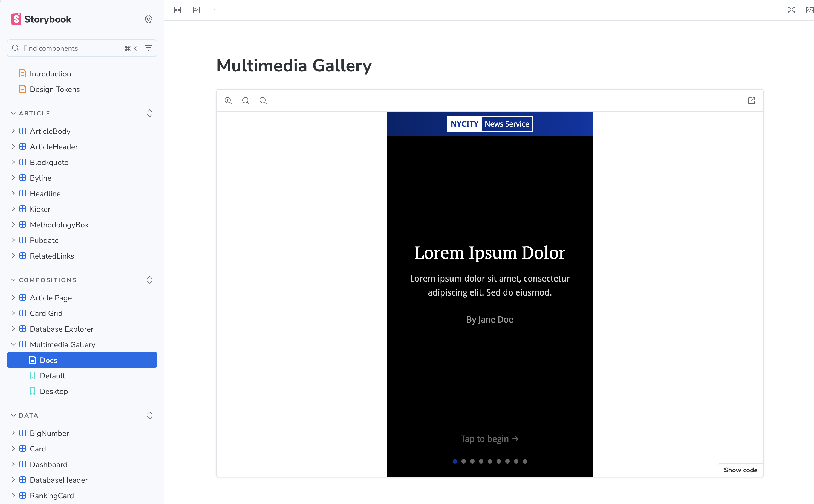Select the second gallery pagination dot
Viewport: 814px width, 504px height.
(464, 461)
